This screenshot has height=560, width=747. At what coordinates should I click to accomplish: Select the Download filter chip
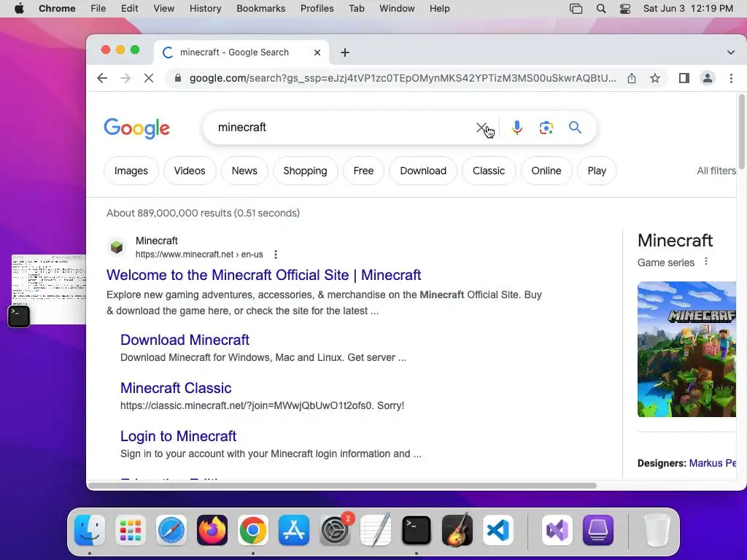[423, 171]
